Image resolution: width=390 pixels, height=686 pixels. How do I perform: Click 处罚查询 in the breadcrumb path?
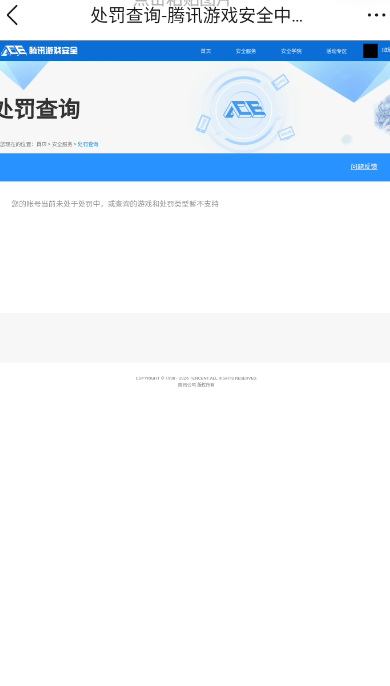pos(88,144)
